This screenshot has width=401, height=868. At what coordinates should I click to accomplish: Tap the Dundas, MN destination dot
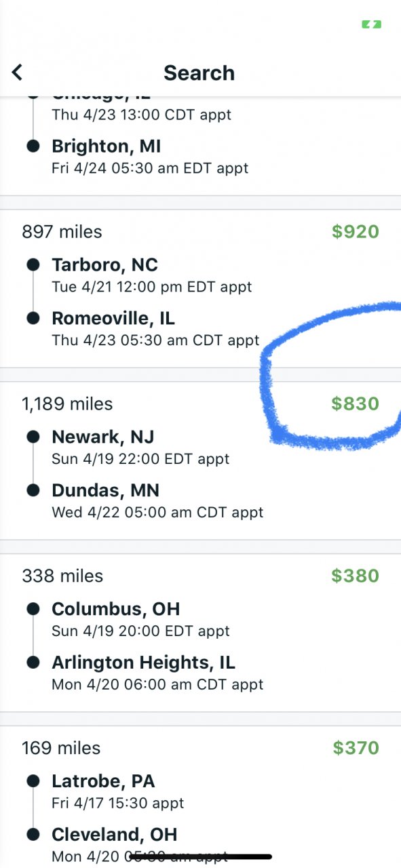click(33, 490)
